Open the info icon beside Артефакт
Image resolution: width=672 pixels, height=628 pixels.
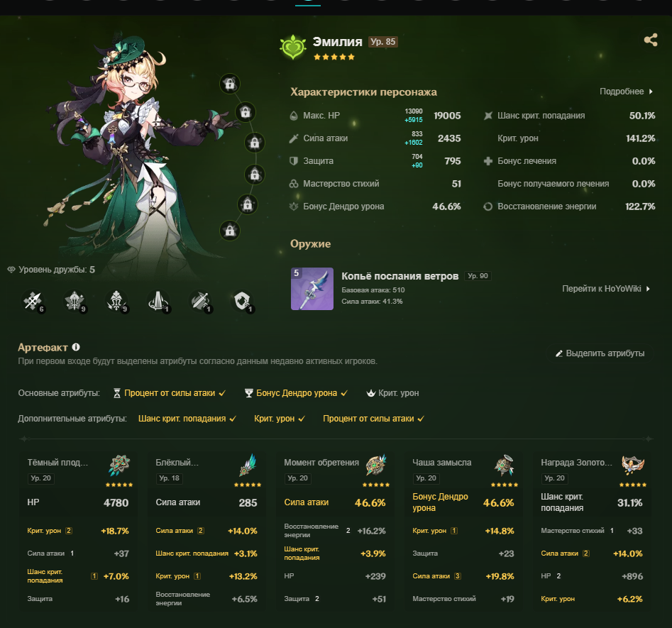(x=76, y=347)
